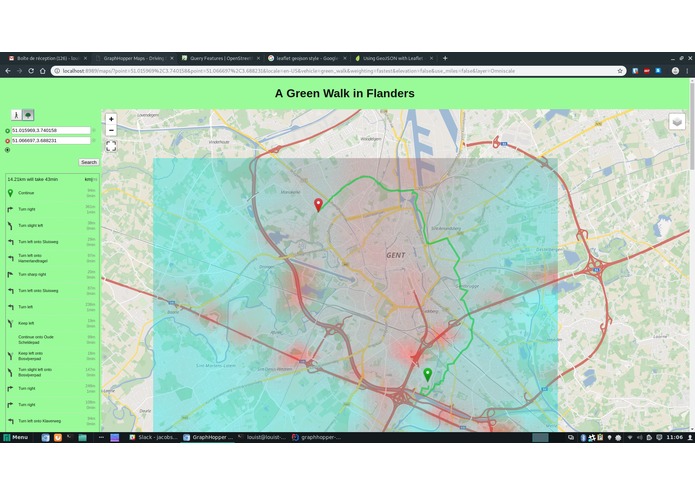Click the page vertical scrollbar
Image resolution: width=695 pixels, height=494 pixels.
click(692, 126)
